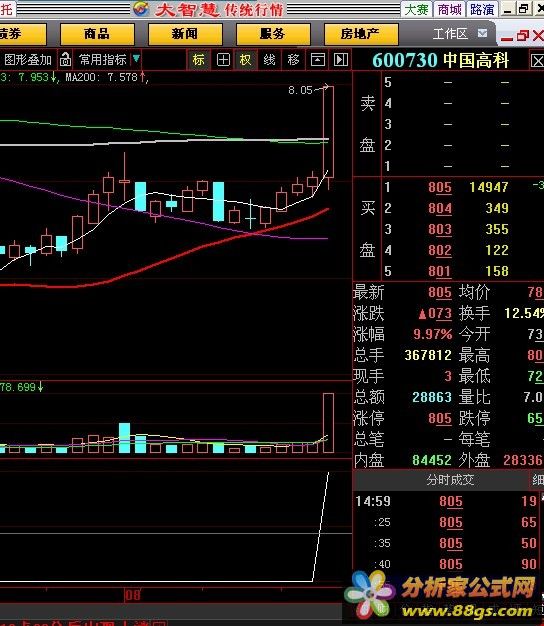Screen dimensions: 544x626
Task: Click the :25 trade row volume 65
Action: pyautogui.click(x=529, y=522)
